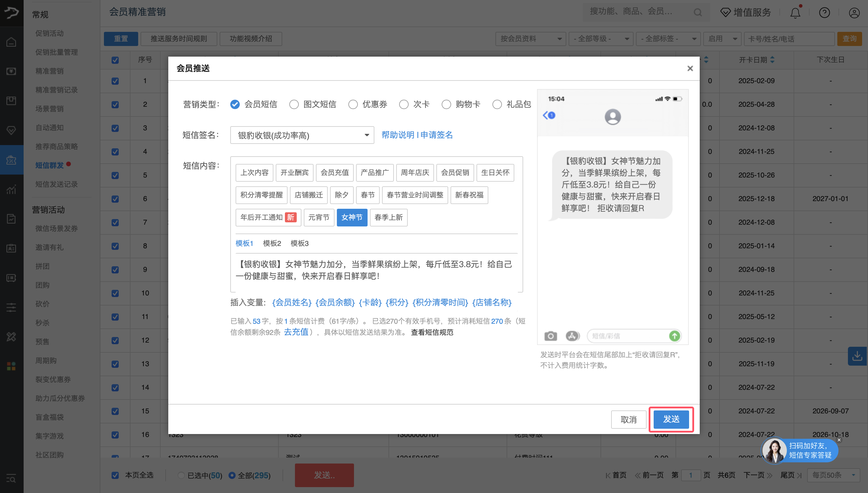868x493 pixels.
Task: Open the 短信签名 signature dropdown
Action: [302, 135]
